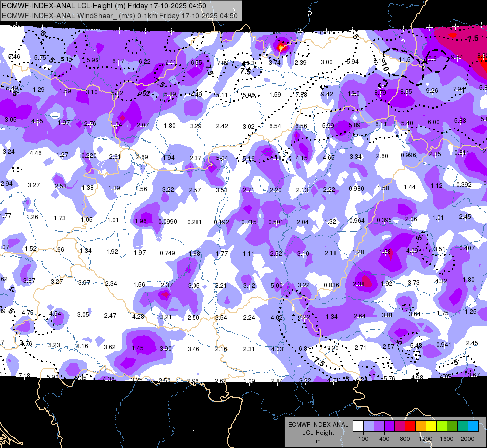
Task: Click the wind shear value 4.28
Action: click(138, 316)
